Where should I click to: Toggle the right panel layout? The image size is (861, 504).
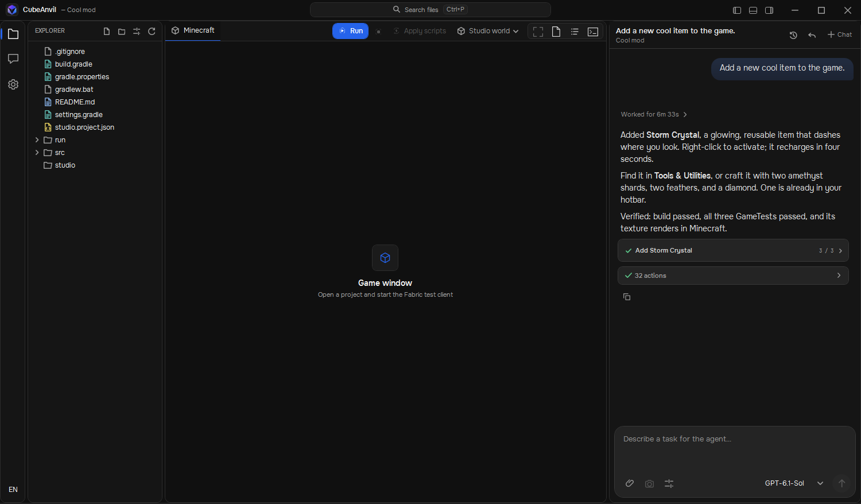point(769,10)
